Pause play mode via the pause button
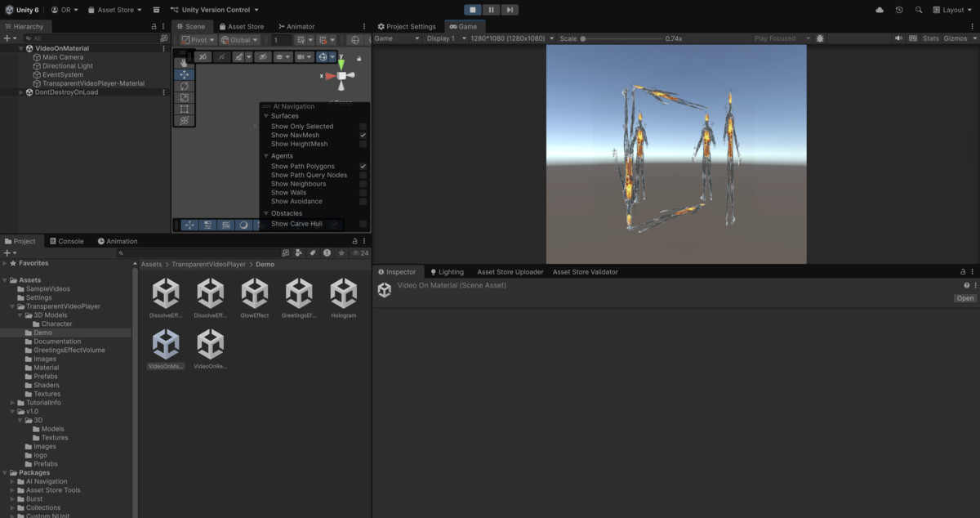This screenshot has width=980, height=518. pyautogui.click(x=492, y=9)
